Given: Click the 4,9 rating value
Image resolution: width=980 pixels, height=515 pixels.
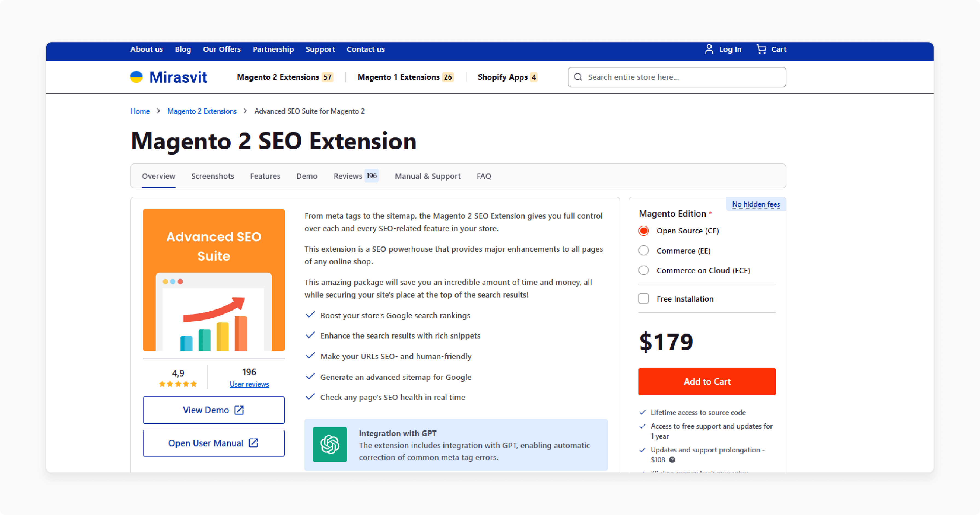Looking at the screenshot, I should [178, 373].
